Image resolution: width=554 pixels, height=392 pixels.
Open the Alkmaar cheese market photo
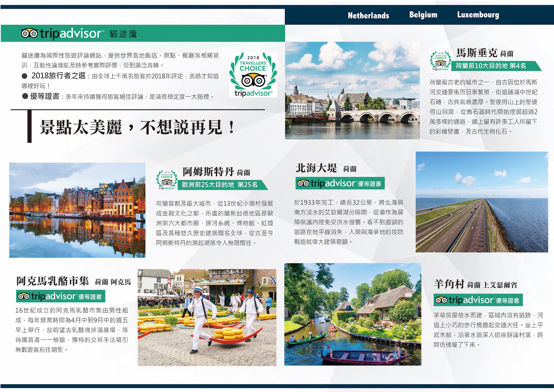coord(207,317)
